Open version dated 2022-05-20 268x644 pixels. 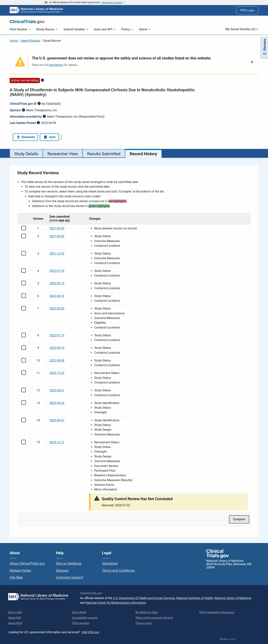(x=57, y=309)
